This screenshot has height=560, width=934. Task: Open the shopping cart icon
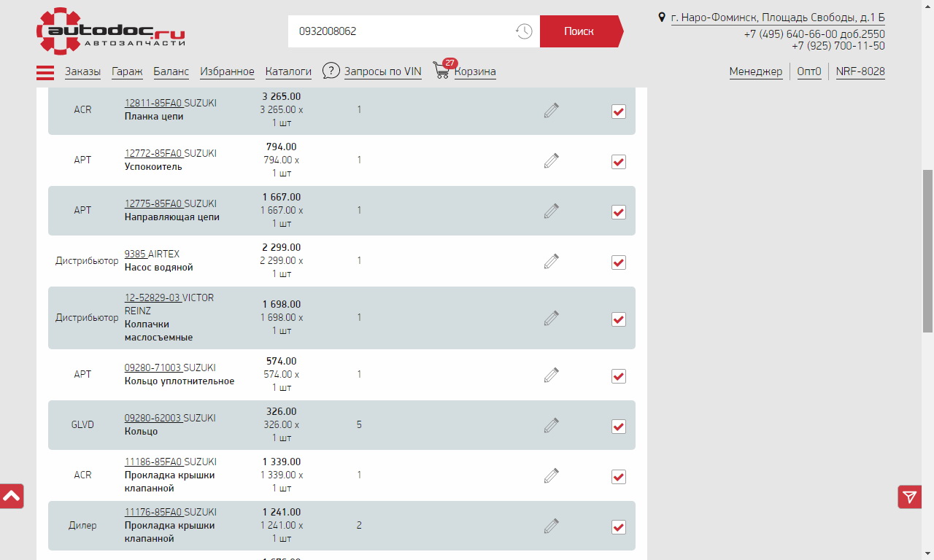441,71
